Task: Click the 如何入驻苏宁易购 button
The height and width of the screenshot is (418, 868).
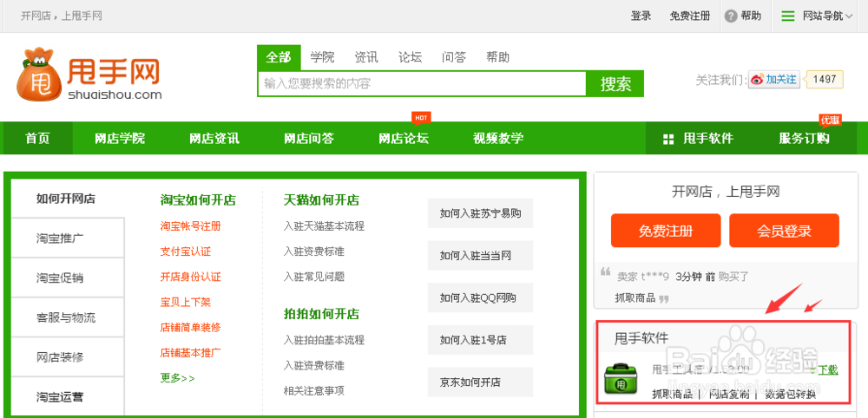Action: (481, 213)
